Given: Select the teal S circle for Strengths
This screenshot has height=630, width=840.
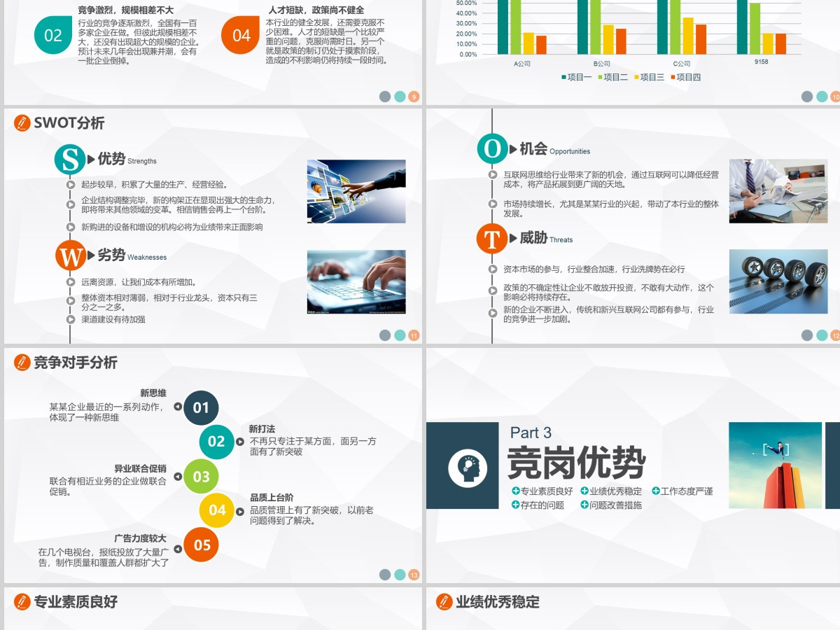Looking at the screenshot, I should pyautogui.click(x=70, y=160).
